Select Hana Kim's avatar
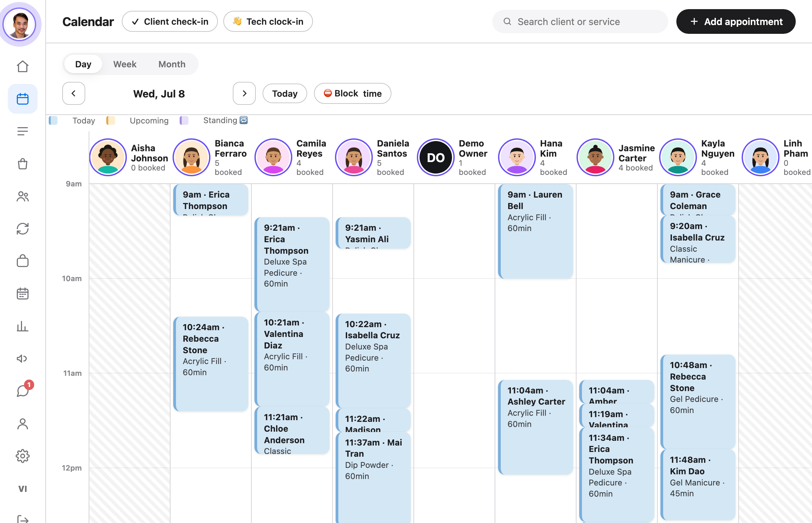The width and height of the screenshot is (812, 523). pyautogui.click(x=517, y=157)
